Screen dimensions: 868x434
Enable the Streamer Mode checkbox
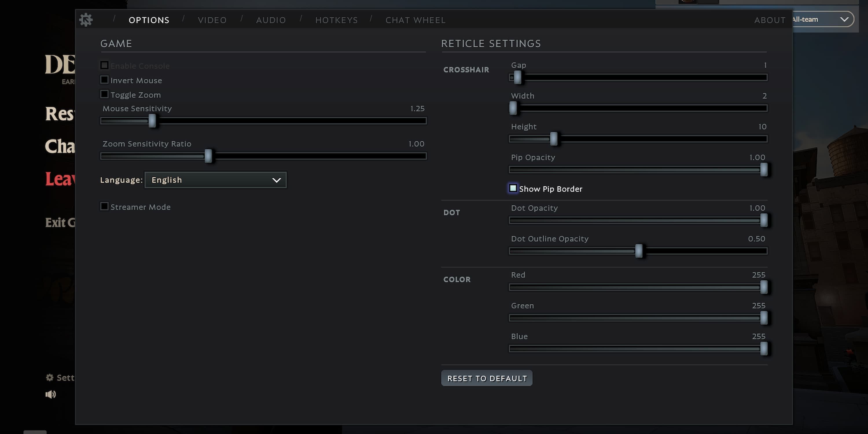104,207
